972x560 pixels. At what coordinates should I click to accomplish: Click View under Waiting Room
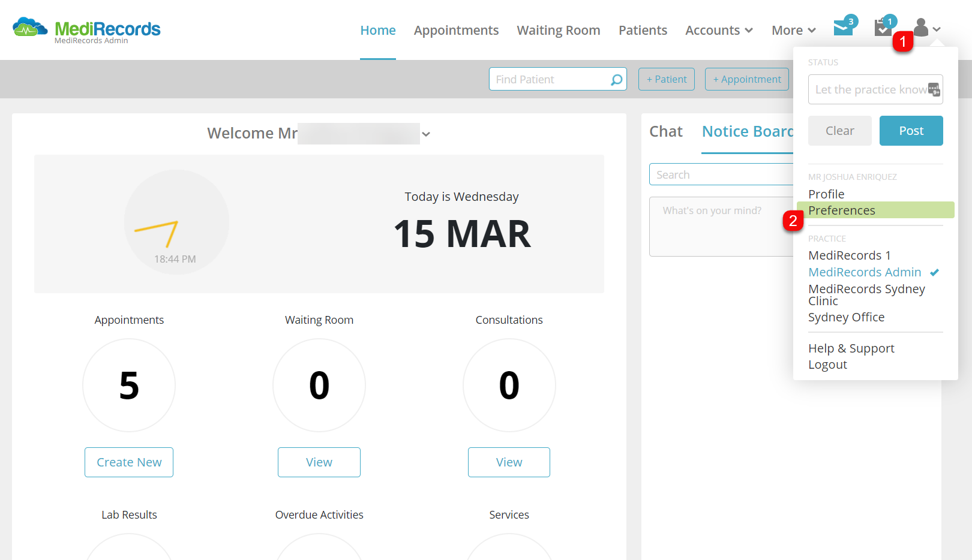(319, 462)
